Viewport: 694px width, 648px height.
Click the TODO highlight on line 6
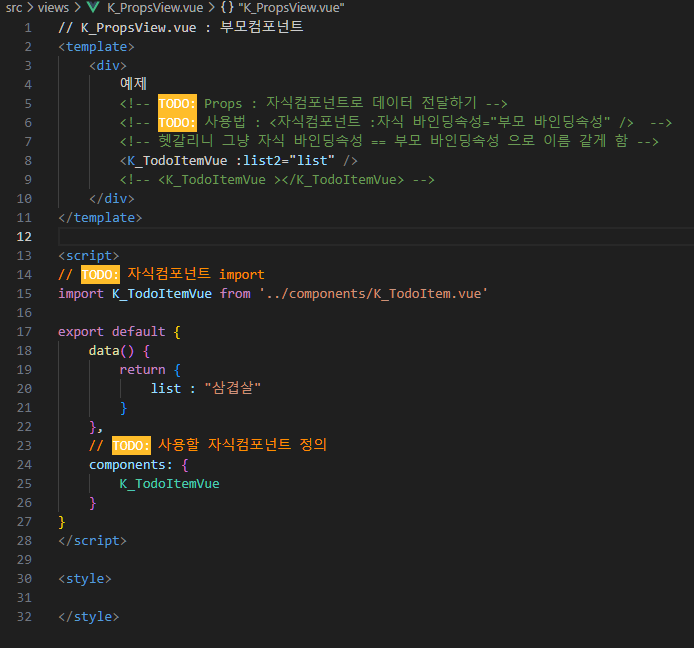(x=177, y=123)
